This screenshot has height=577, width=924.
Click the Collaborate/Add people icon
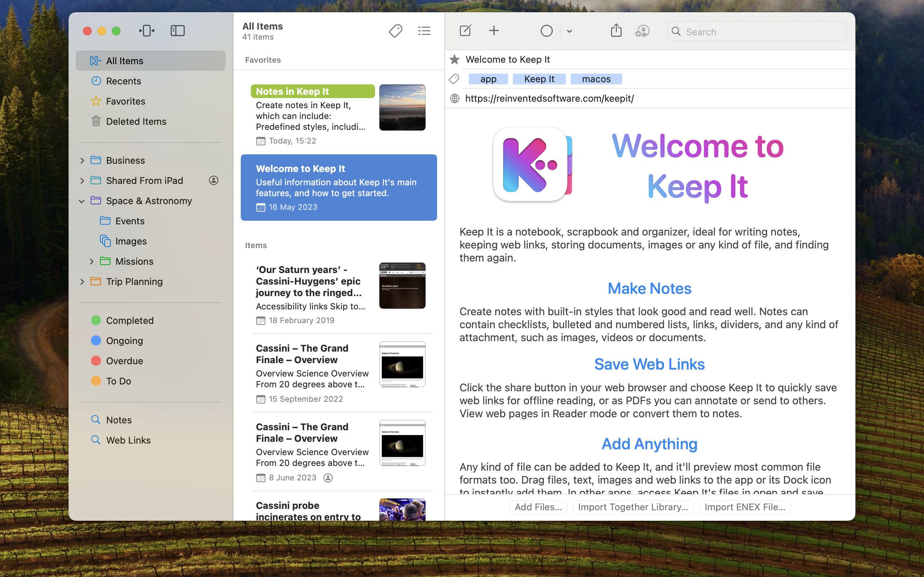[642, 31]
